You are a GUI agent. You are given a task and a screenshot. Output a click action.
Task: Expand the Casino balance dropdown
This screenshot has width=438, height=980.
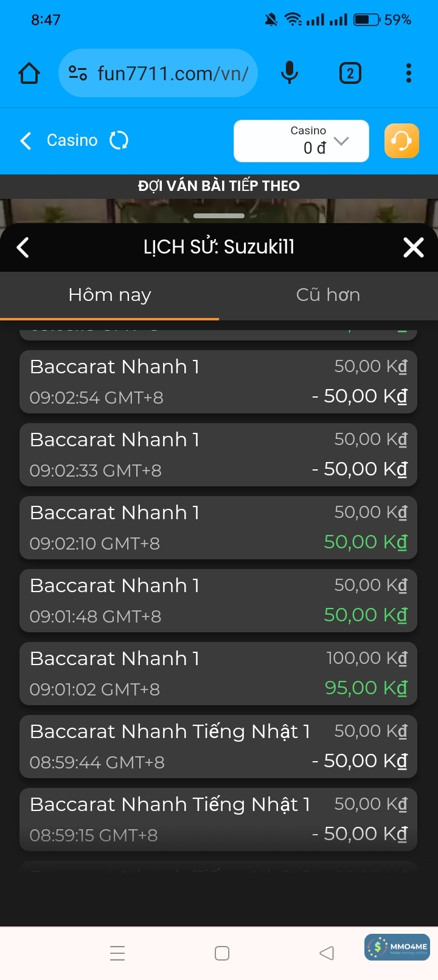341,141
